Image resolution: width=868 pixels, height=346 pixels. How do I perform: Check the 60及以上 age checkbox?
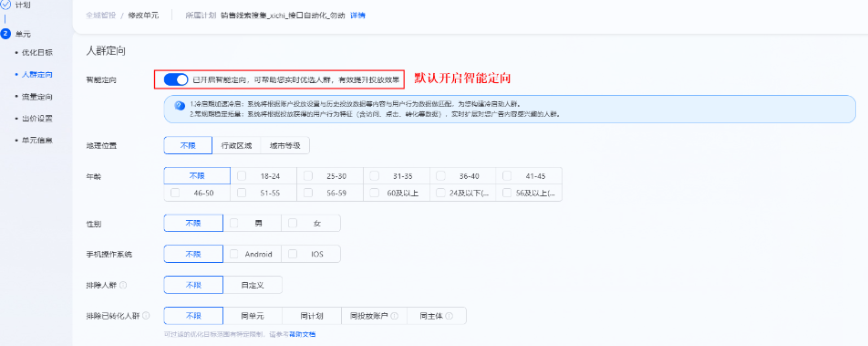click(374, 193)
